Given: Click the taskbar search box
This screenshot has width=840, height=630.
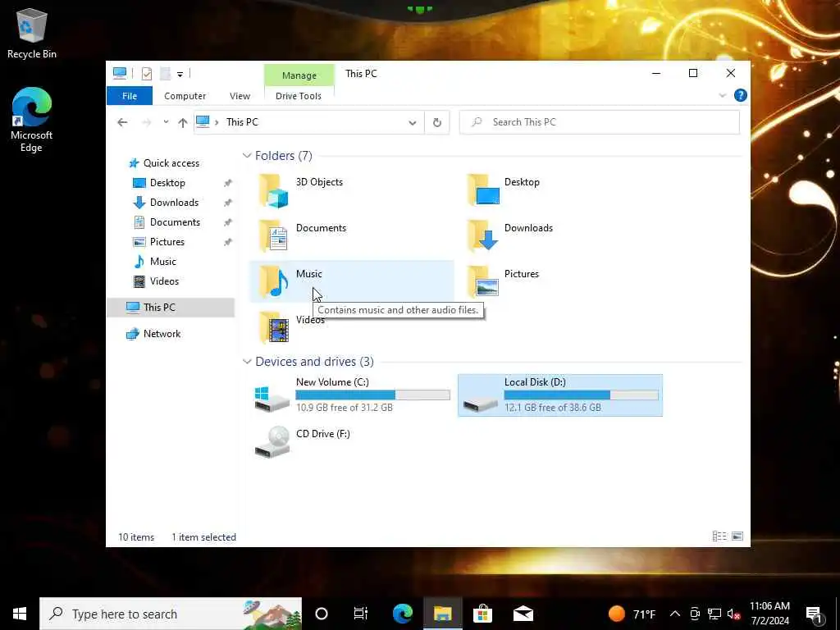Looking at the screenshot, I should point(171,614).
